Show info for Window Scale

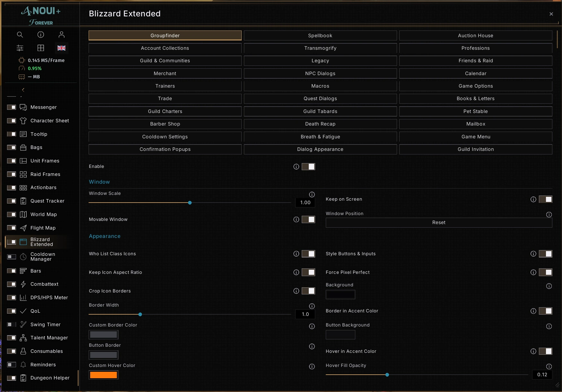(x=312, y=195)
